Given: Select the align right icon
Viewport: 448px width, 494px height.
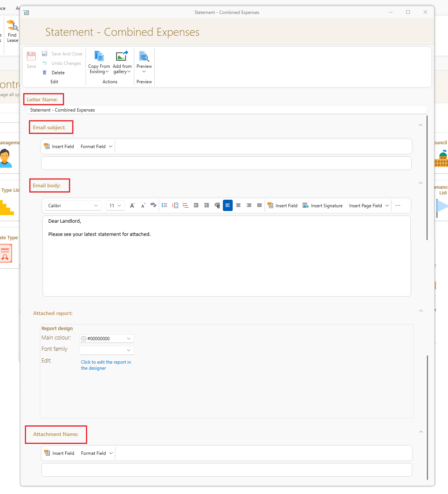Looking at the screenshot, I should (249, 205).
